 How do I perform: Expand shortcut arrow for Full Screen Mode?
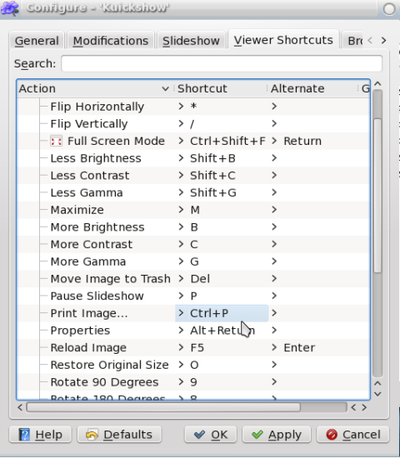tap(181, 141)
